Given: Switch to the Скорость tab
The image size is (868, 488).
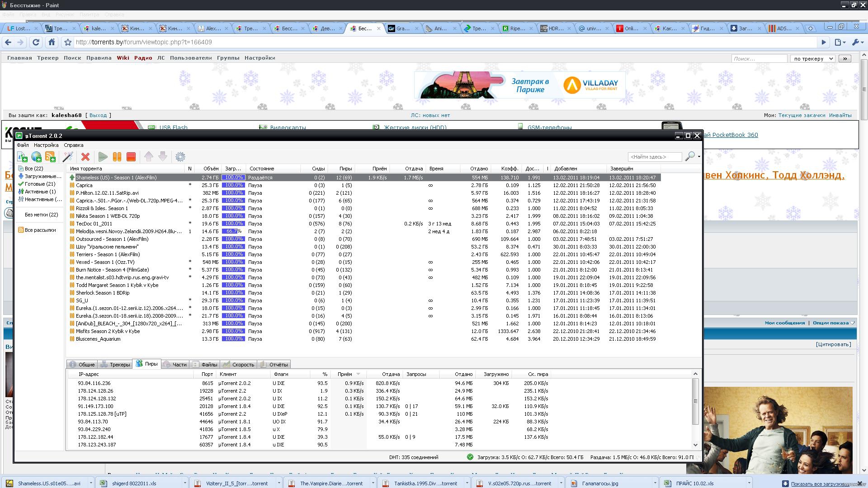Looking at the screenshot, I should [x=238, y=365].
